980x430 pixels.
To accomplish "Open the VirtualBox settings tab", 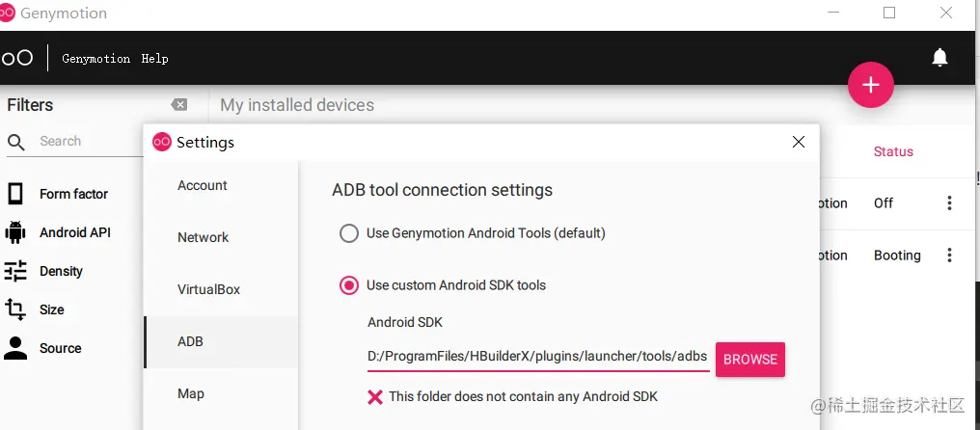I will click(208, 289).
